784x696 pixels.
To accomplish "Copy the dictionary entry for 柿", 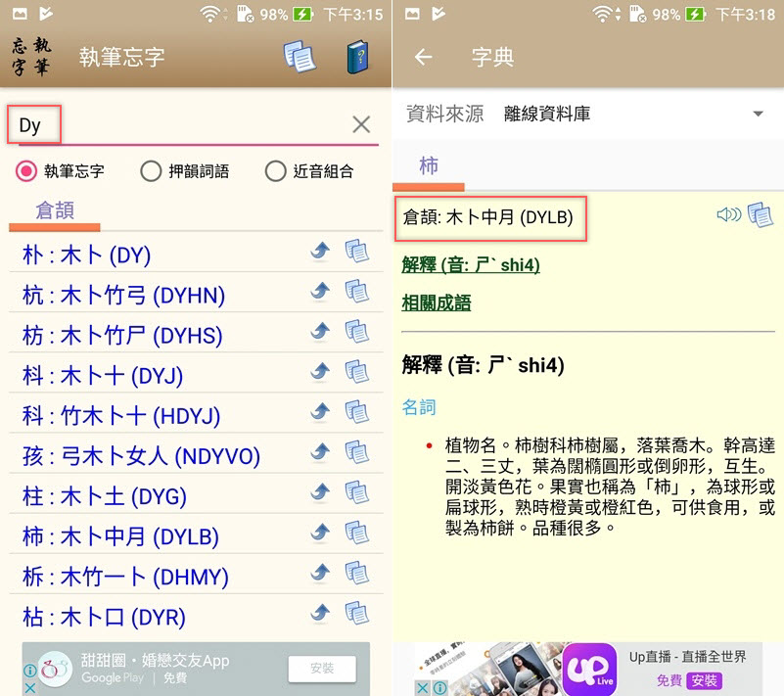I will tap(761, 215).
